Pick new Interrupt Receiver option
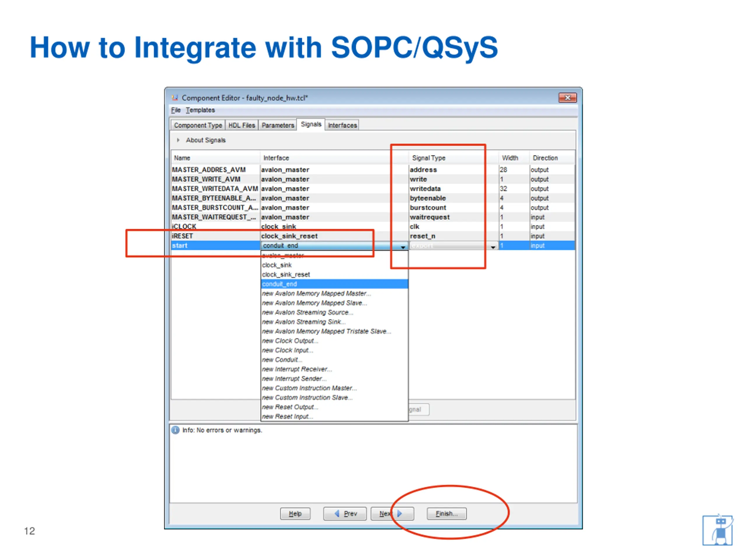This screenshot has width=747, height=560. point(334,369)
